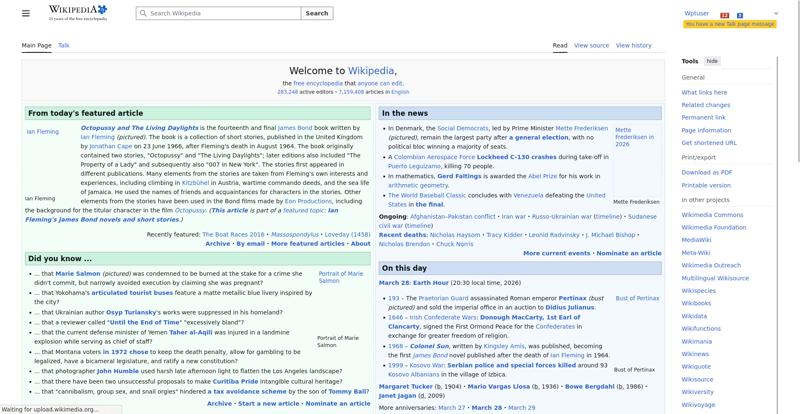The height and width of the screenshot is (414, 800).
Task: Open the new talk page message banner
Action: point(730,23)
